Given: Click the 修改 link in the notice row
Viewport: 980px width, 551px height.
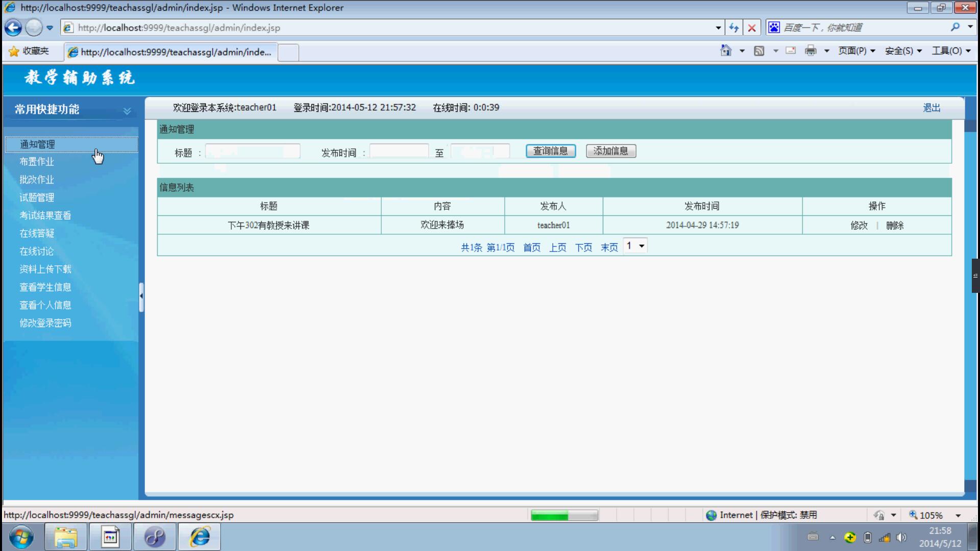Looking at the screenshot, I should [x=859, y=226].
